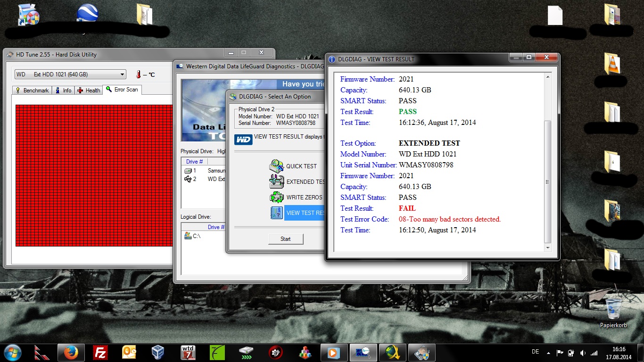Viewport: 644px width, 362px height.
Task: Open FileZilla from the taskbar
Action: click(100, 353)
